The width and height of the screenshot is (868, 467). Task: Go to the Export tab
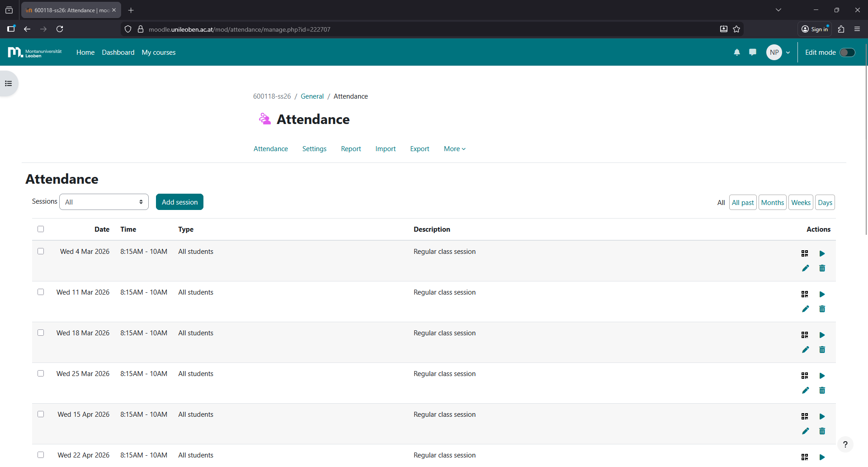click(420, 149)
